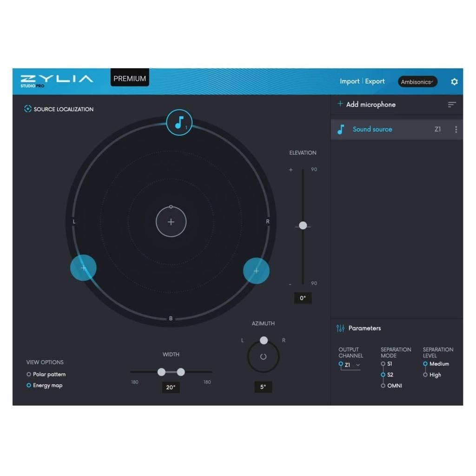This screenshot has width=476, height=476.
Task: Click the sound source note marker on circle
Action: [x=179, y=123]
